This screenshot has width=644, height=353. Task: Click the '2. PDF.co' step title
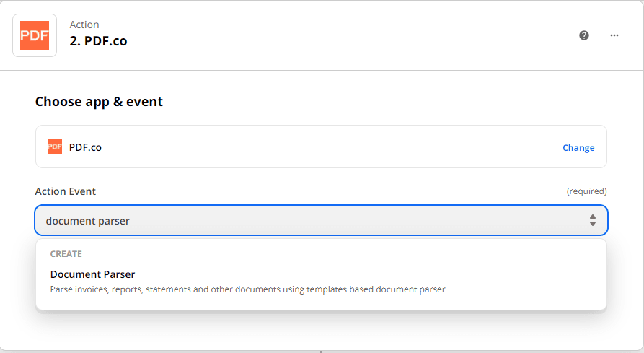(98, 41)
